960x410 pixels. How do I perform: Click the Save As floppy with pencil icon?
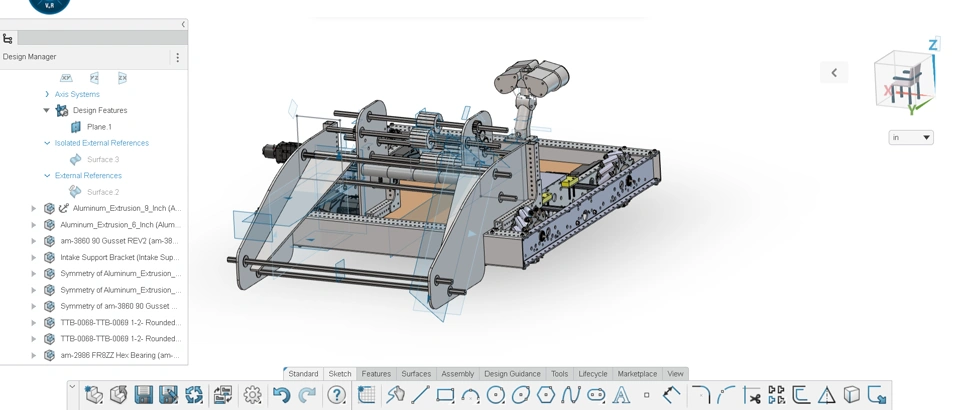click(x=168, y=395)
